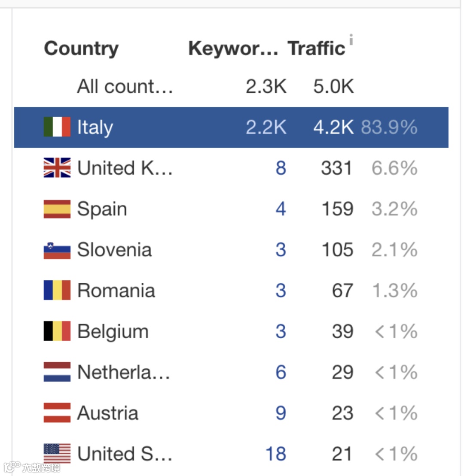Open Austria keywords count 9

point(281,413)
